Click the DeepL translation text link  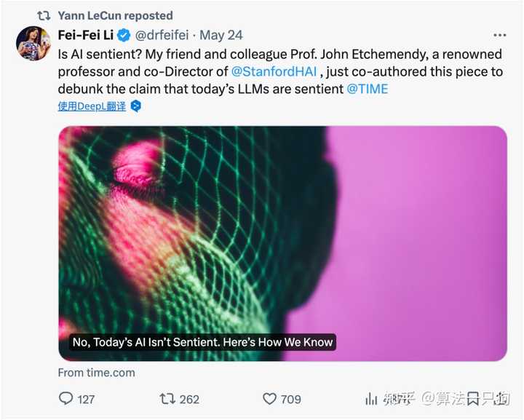tap(92, 106)
